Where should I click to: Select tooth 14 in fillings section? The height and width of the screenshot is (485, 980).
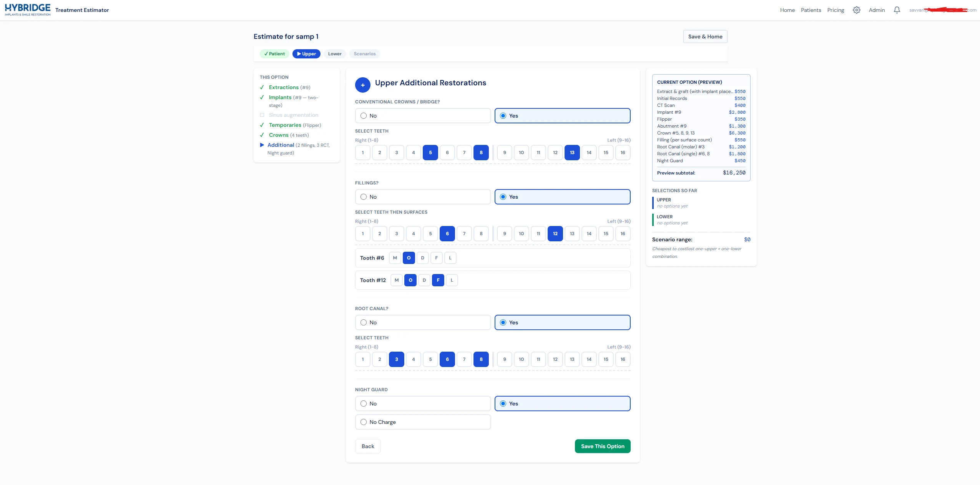(x=589, y=234)
